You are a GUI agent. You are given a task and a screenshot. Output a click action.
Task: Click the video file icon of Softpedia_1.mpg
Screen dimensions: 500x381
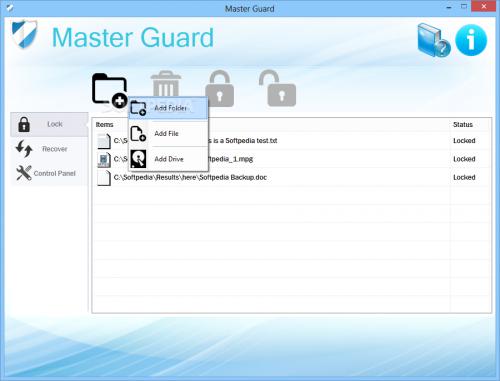point(104,159)
